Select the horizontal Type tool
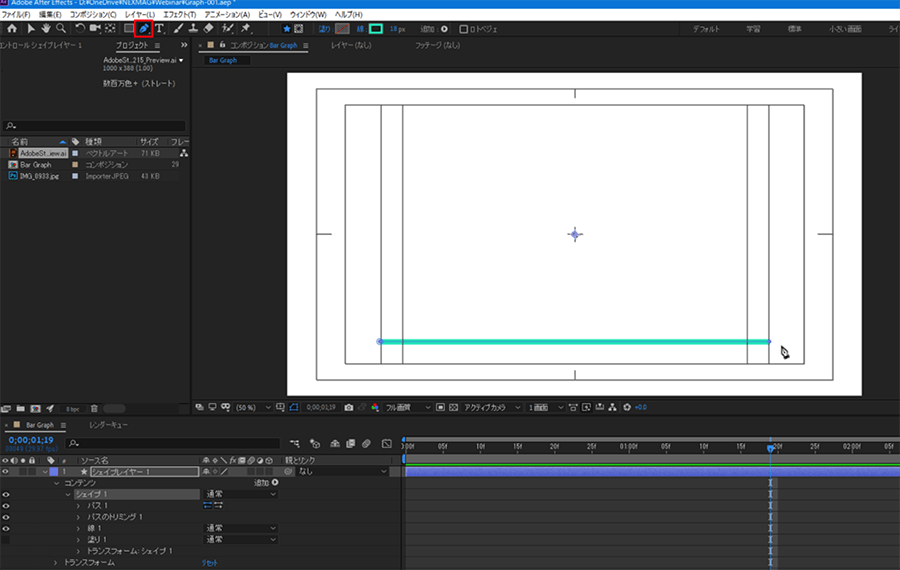Screen dimensions: 900x570 160,29
